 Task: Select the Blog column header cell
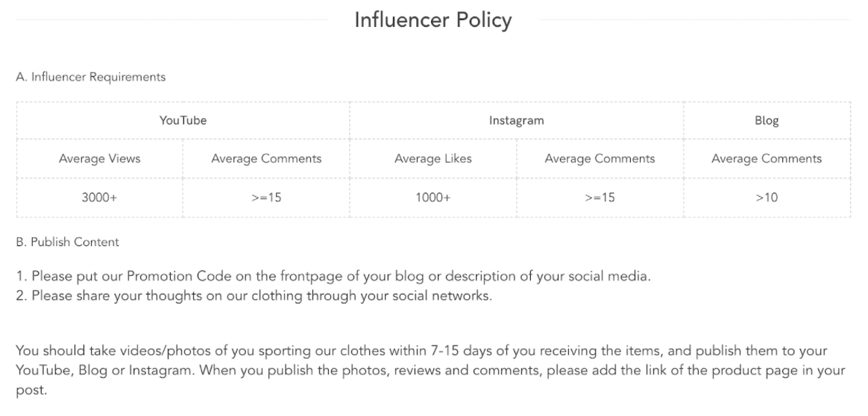coord(767,120)
